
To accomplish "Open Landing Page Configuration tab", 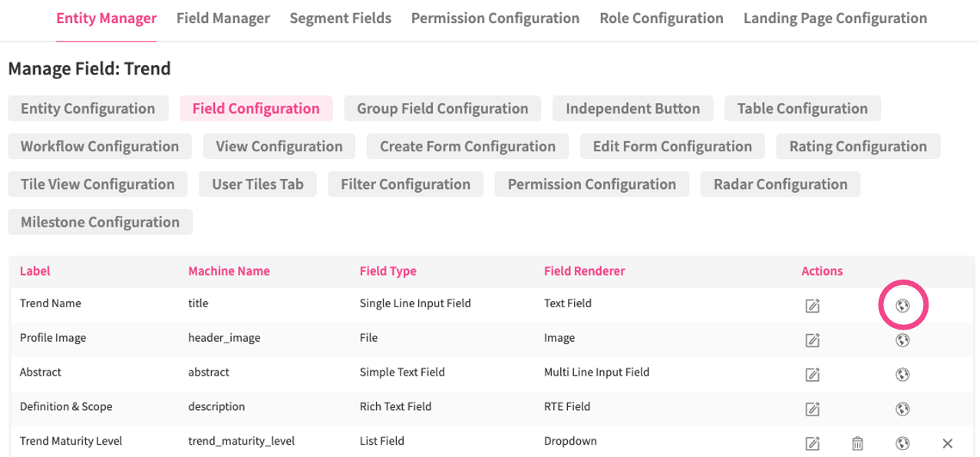I will [x=835, y=18].
